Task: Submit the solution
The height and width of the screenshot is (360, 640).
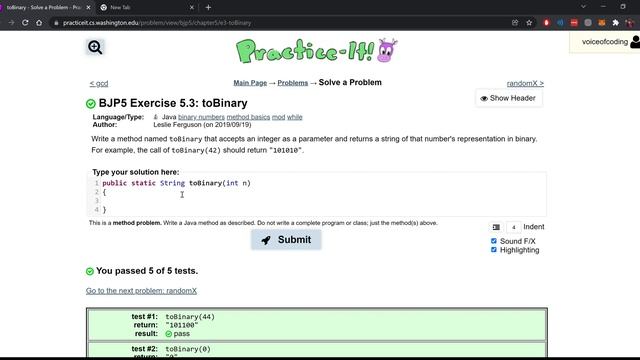Action: [x=286, y=240]
